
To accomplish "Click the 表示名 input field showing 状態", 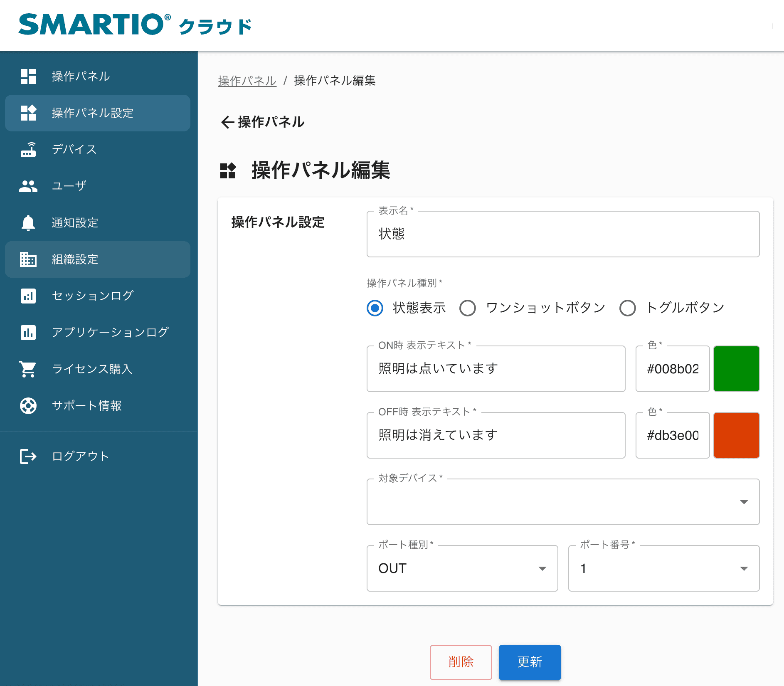I will tap(562, 234).
